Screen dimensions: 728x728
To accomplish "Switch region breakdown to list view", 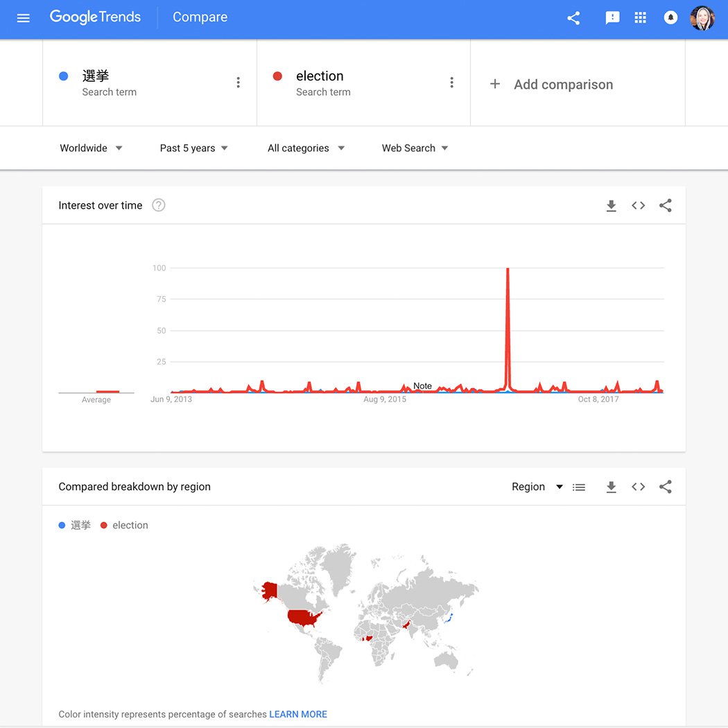I will 579,487.
